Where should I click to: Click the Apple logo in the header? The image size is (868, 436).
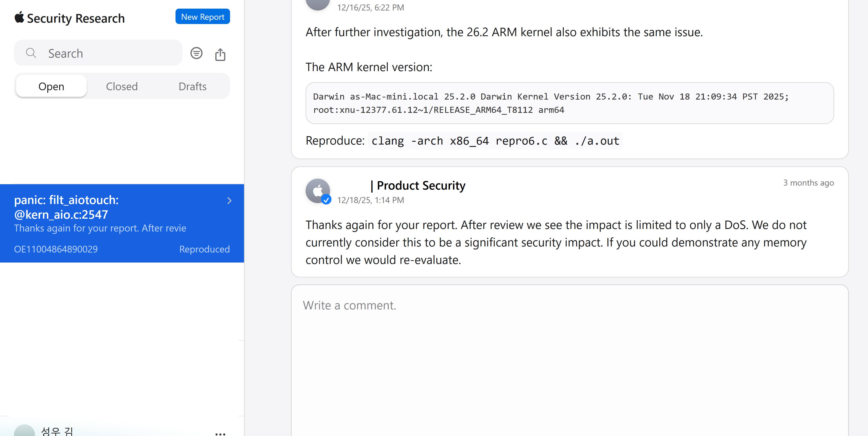[20, 17]
